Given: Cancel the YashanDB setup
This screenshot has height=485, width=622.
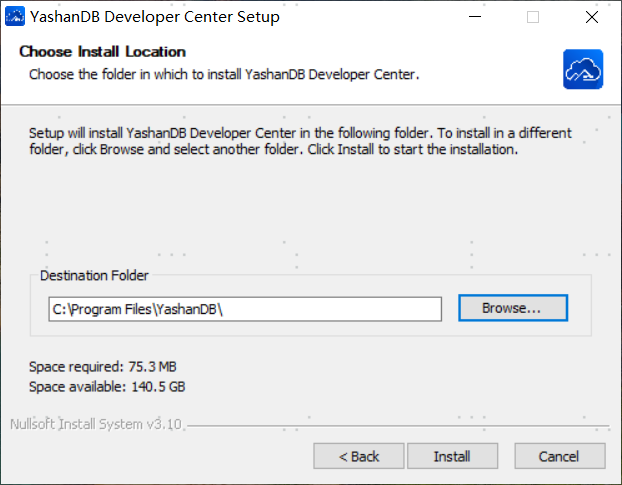Looking at the screenshot, I should tap(559, 456).
